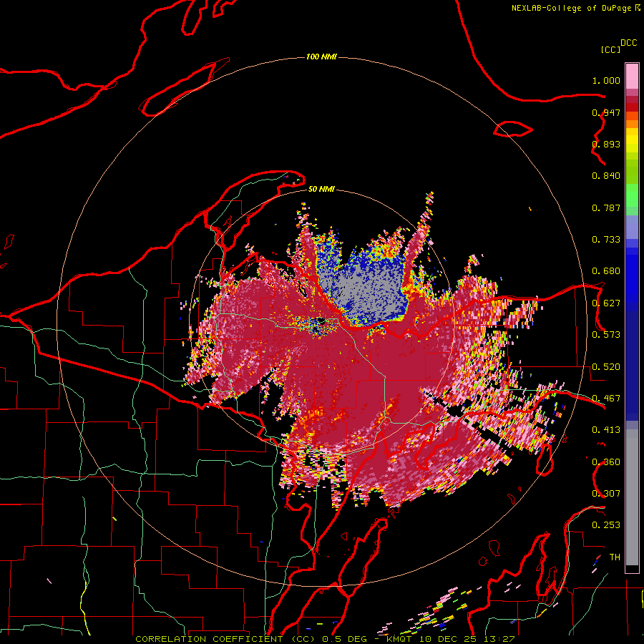Click the DCC label above the color scale
This screenshot has height=644, width=644.
[x=628, y=43]
